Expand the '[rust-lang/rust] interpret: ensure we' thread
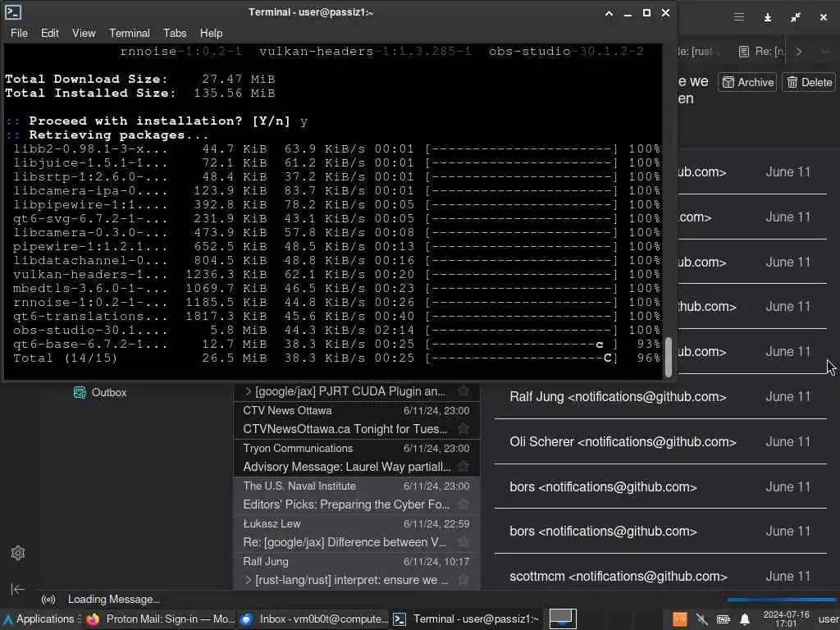The width and height of the screenshot is (840, 630). [x=248, y=580]
